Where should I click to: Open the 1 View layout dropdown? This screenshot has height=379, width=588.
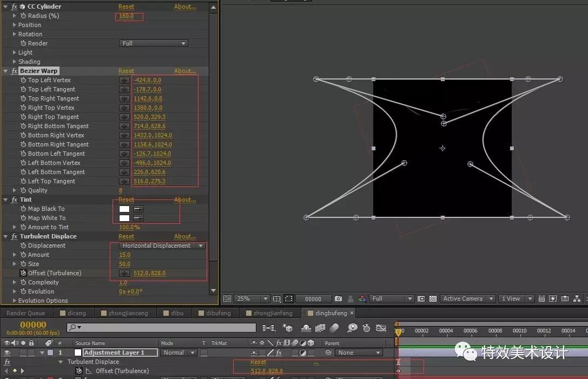click(516, 299)
